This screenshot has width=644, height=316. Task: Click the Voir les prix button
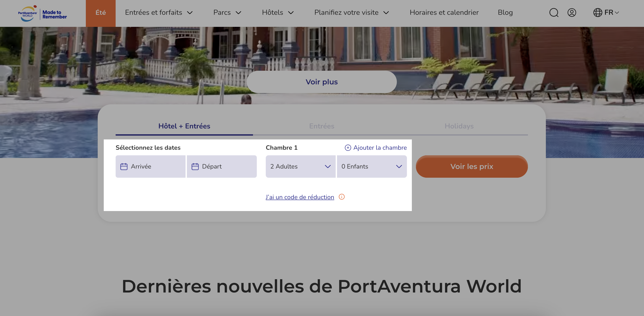pyautogui.click(x=472, y=167)
